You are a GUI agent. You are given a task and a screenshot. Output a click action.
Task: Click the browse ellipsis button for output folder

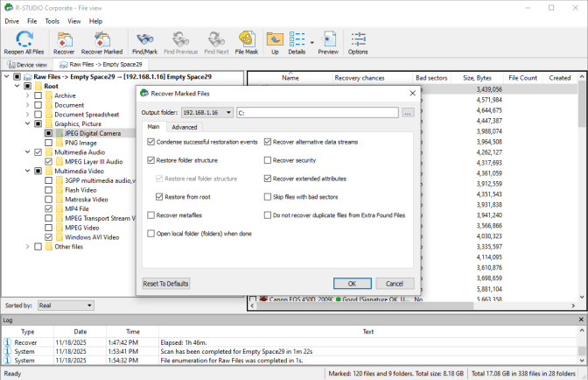tap(408, 113)
